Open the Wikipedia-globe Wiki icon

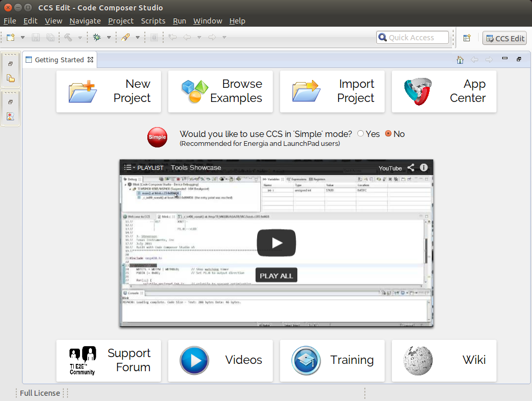click(418, 360)
